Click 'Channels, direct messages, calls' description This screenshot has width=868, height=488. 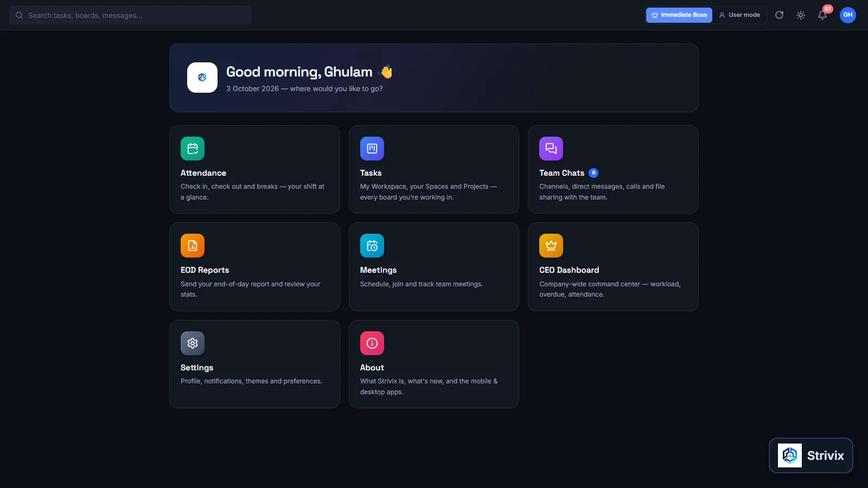point(602,192)
